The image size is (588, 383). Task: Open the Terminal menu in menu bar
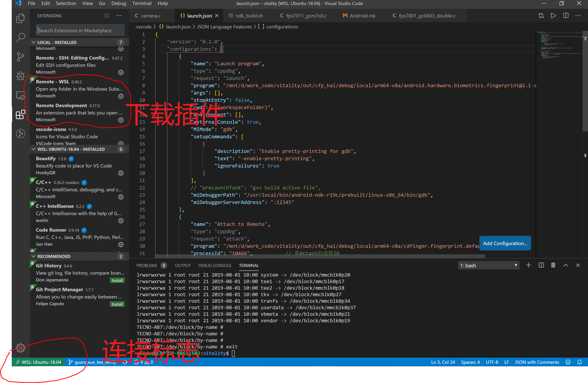pyautogui.click(x=141, y=3)
